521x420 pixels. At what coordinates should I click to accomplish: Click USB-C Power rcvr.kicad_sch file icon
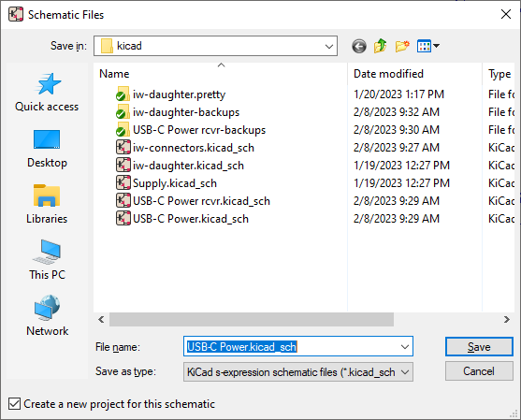123,201
